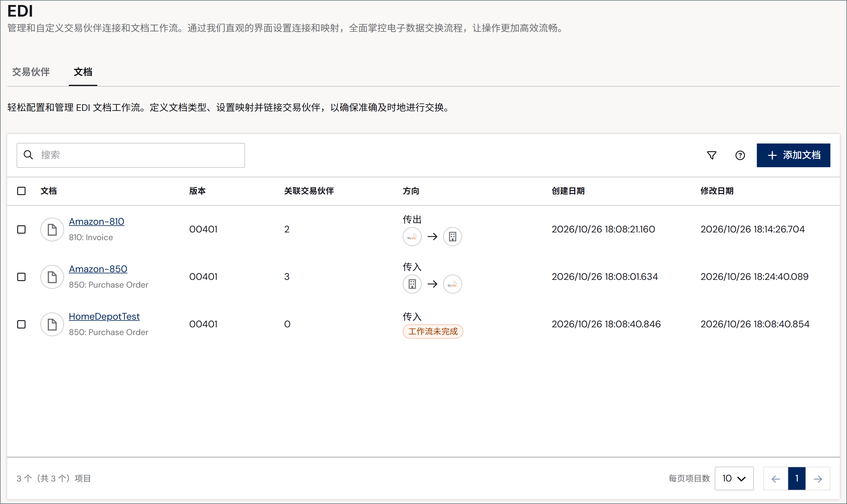Open the filter icon
Screen dimensions: 847x504
(711, 155)
